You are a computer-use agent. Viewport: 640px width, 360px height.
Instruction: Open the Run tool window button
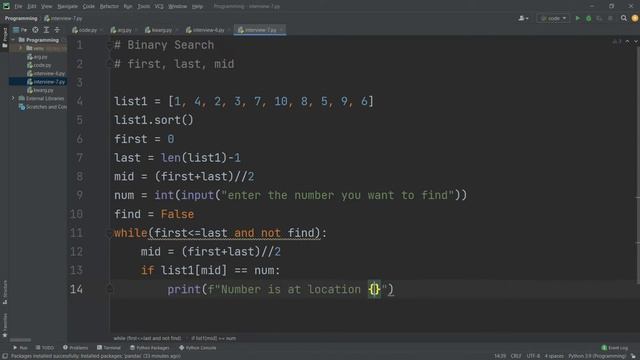click(20, 348)
